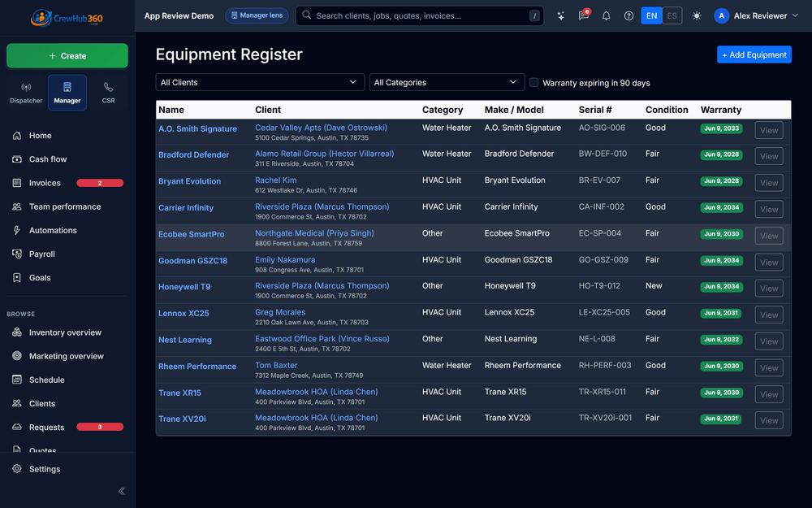The height and width of the screenshot is (508, 812).
Task: Switch to the Manager tab
Action: (x=67, y=93)
